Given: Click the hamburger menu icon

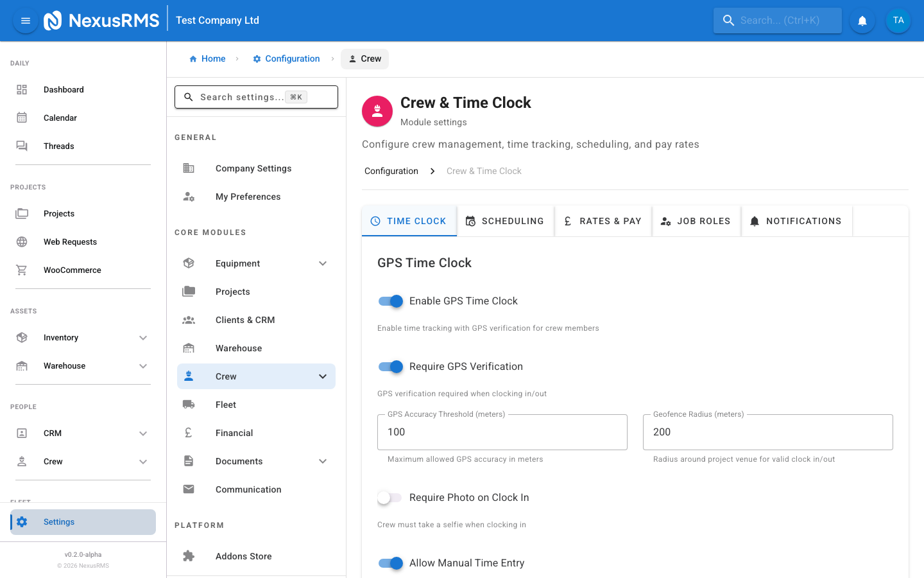Looking at the screenshot, I should (x=25, y=20).
